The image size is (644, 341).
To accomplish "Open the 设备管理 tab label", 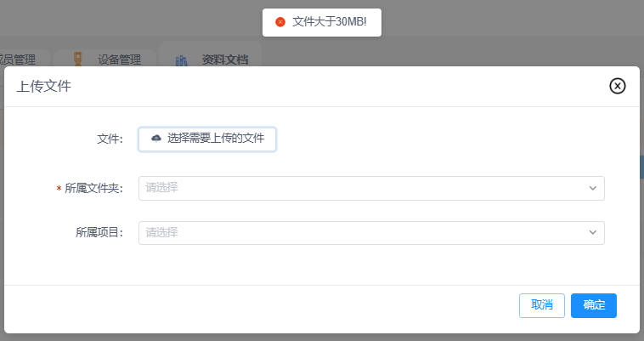I will click(x=119, y=60).
